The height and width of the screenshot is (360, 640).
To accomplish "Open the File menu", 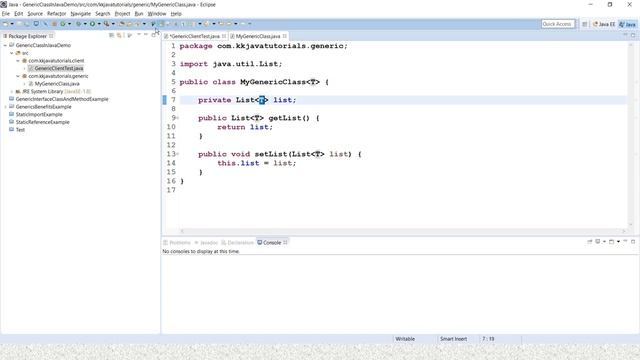I will pos(6,13).
